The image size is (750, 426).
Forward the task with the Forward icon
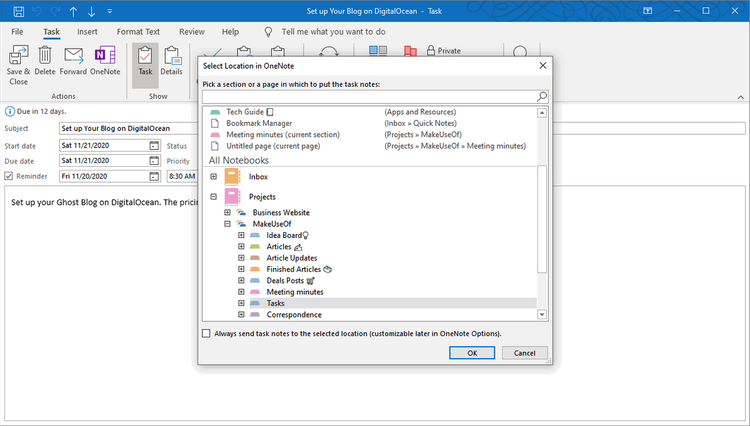tap(73, 61)
